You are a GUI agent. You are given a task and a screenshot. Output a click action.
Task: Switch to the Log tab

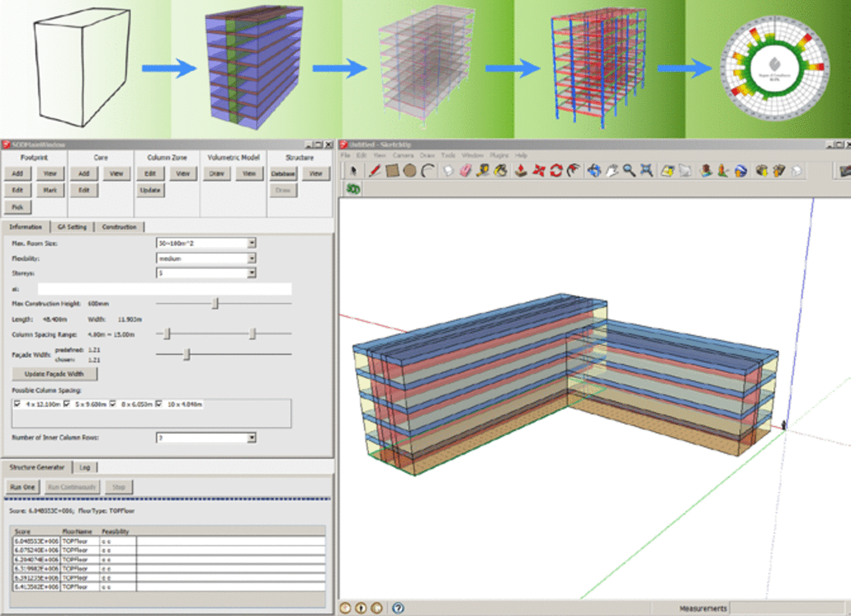pos(85,467)
